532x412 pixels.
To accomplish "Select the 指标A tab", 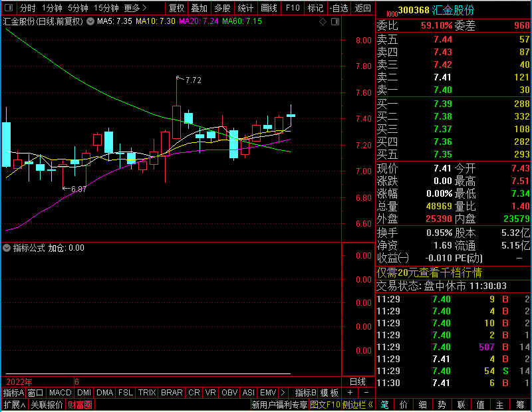I will tap(13, 393).
